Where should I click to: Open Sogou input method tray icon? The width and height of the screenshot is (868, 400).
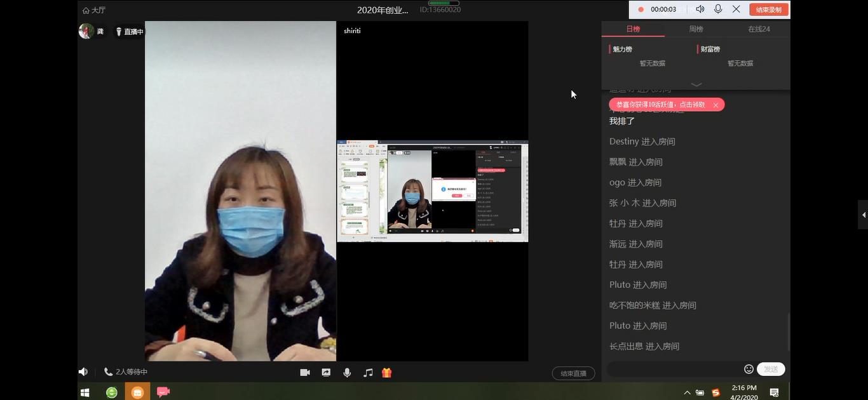pyautogui.click(x=716, y=392)
